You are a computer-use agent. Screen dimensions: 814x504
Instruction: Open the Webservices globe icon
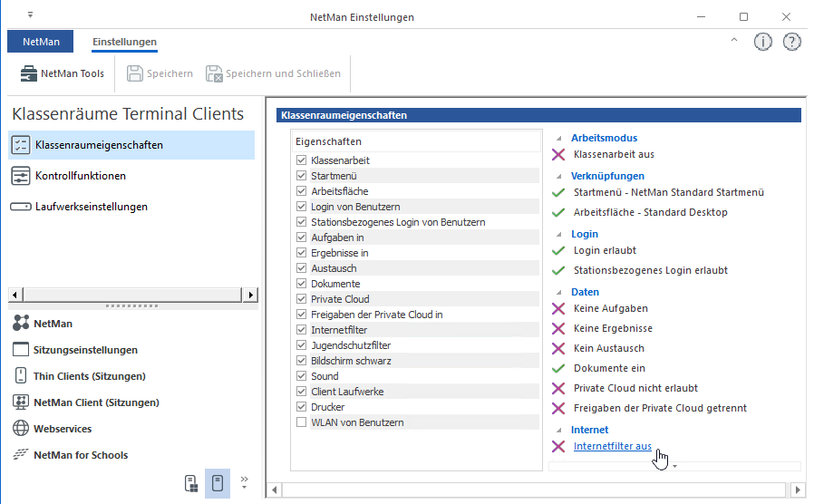point(21,428)
